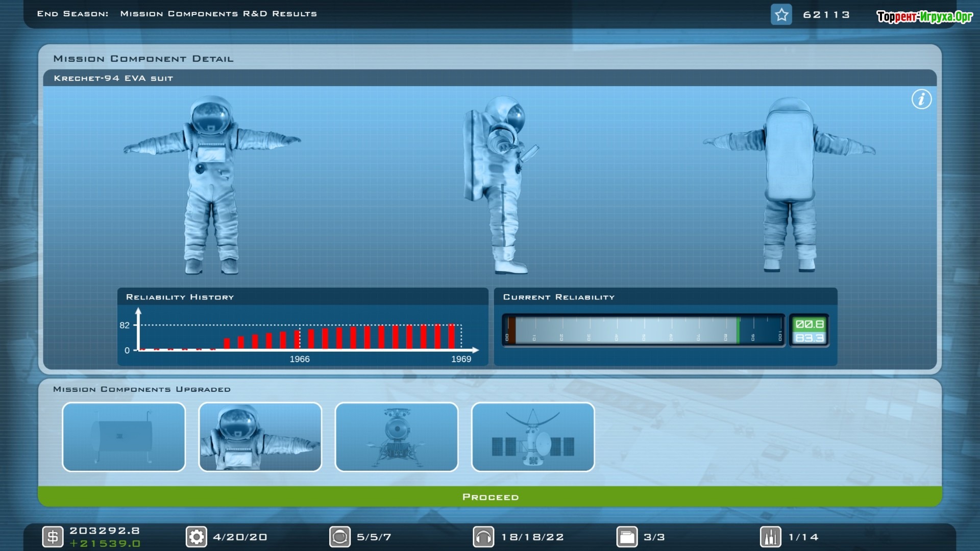Select the lunar lander component thumbnail
Viewport: 980px width, 551px height.
[x=396, y=437]
